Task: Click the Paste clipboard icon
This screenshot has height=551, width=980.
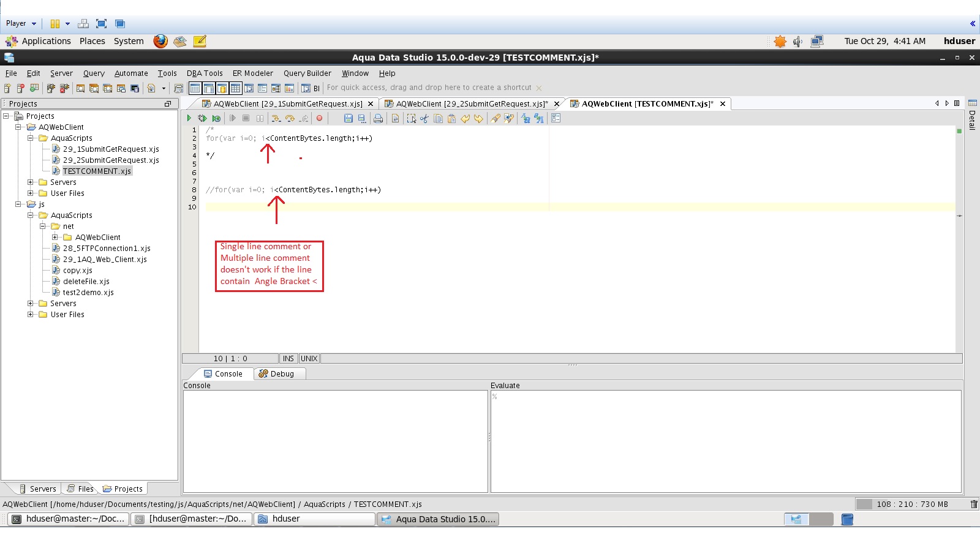Action: click(x=451, y=118)
